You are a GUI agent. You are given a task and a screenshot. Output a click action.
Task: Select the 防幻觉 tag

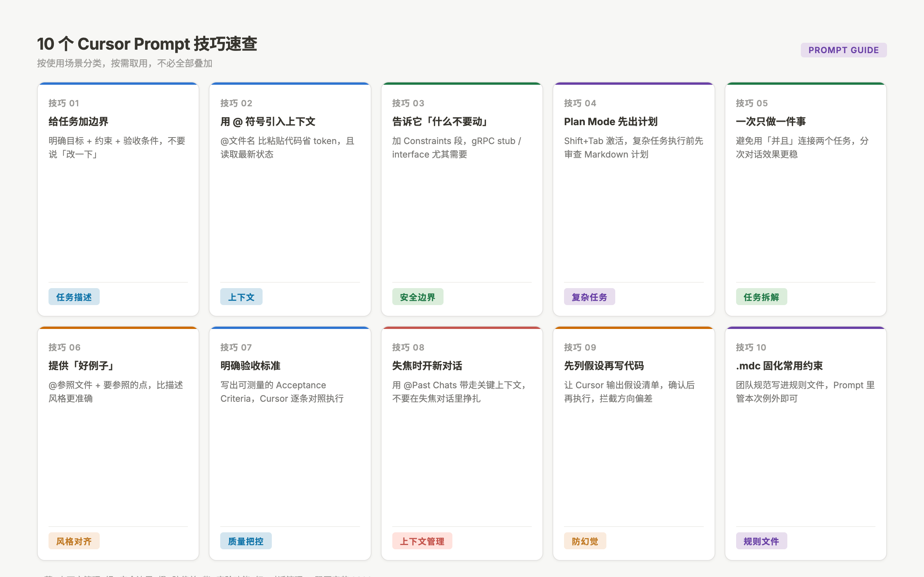pyautogui.click(x=585, y=541)
